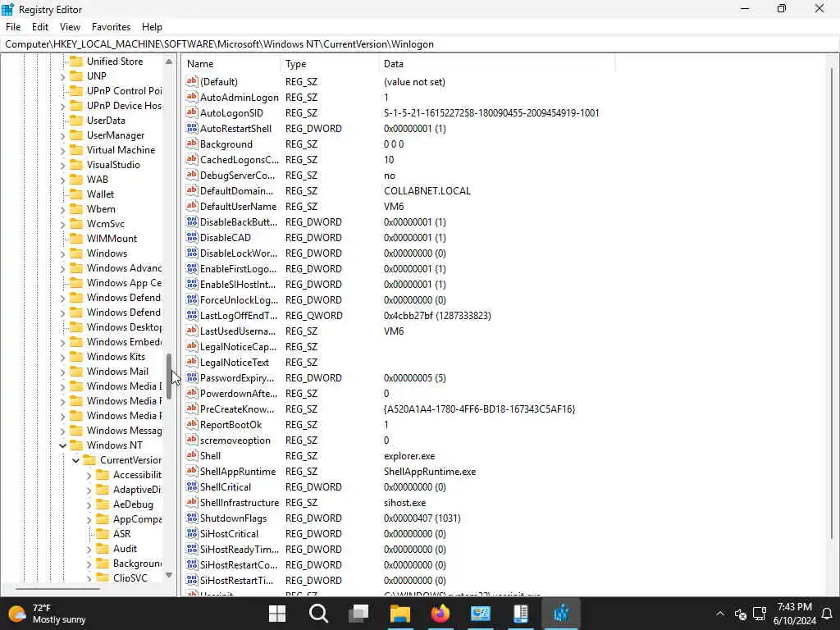The height and width of the screenshot is (630, 840).
Task: Open the clock and date flyout
Action: point(794,614)
